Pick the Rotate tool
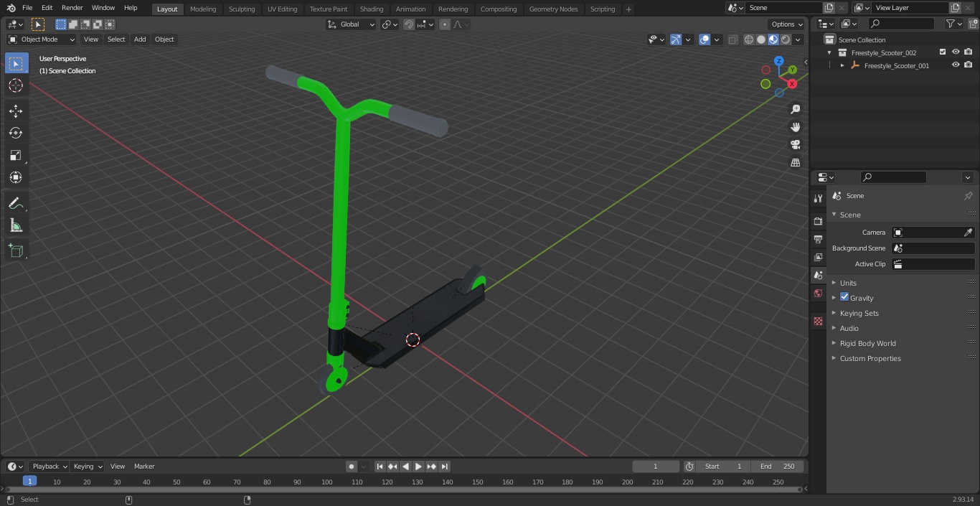 click(x=16, y=133)
